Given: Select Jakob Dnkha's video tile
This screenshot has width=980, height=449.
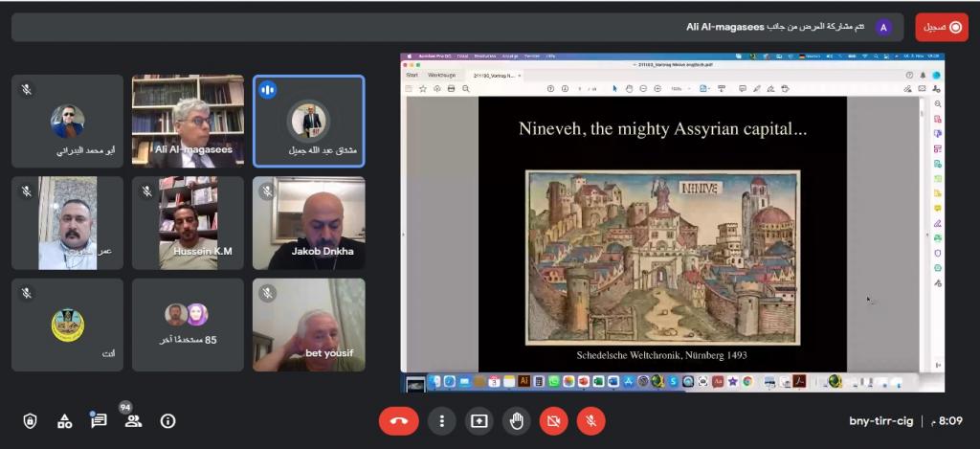Looking at the screenshot, I should pos(308,223).
